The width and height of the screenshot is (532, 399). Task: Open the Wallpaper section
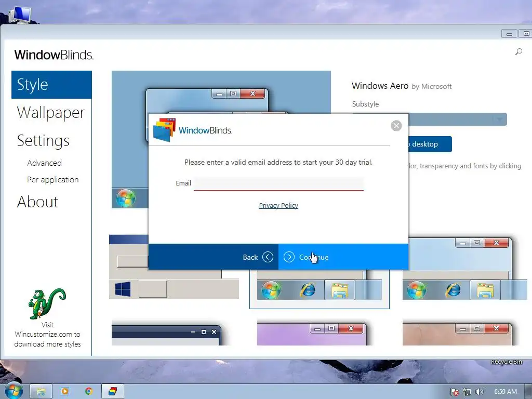tap(51, 113)
